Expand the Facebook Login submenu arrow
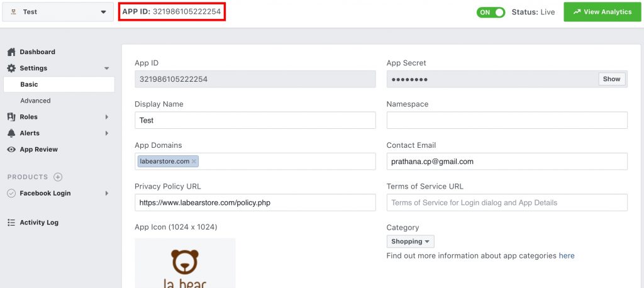The height and width of the screenshot is (288, 644). click(x=107, y=193)
